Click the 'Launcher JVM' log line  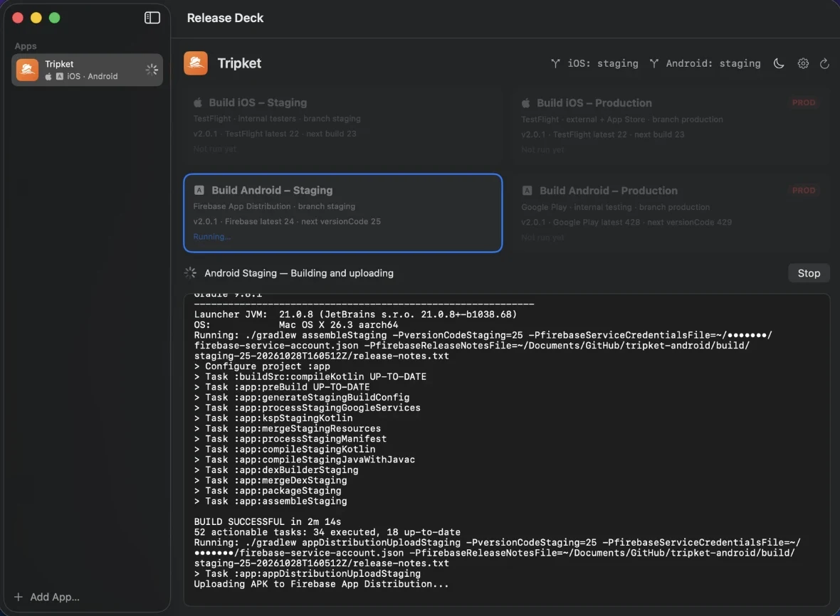[x=355, y=314]
